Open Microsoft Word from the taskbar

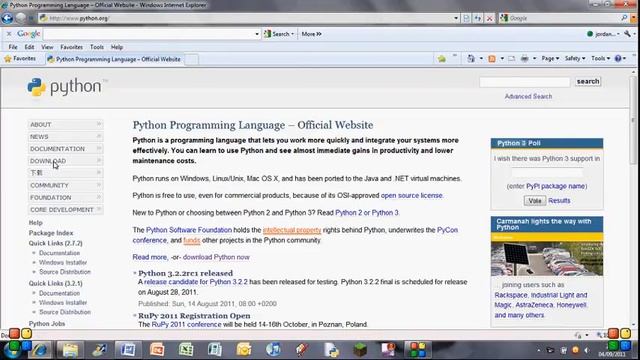pyautogui.click(x=128, y=350)
